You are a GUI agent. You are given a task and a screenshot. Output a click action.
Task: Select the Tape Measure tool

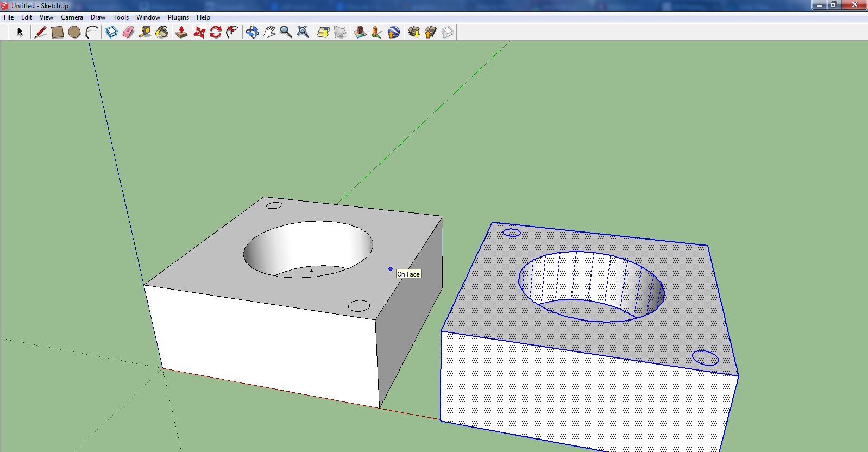click(145, 32)
